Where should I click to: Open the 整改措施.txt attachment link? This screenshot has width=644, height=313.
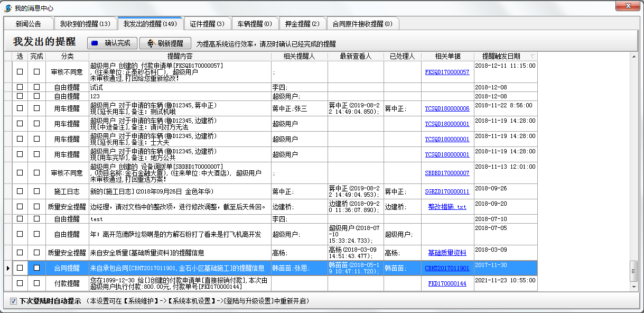[447, 207]
